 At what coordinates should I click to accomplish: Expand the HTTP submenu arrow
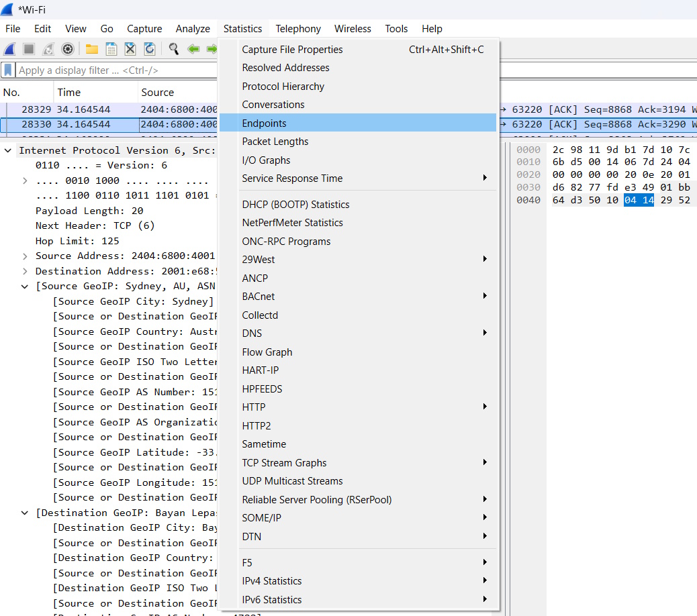[x=485, y=407]
